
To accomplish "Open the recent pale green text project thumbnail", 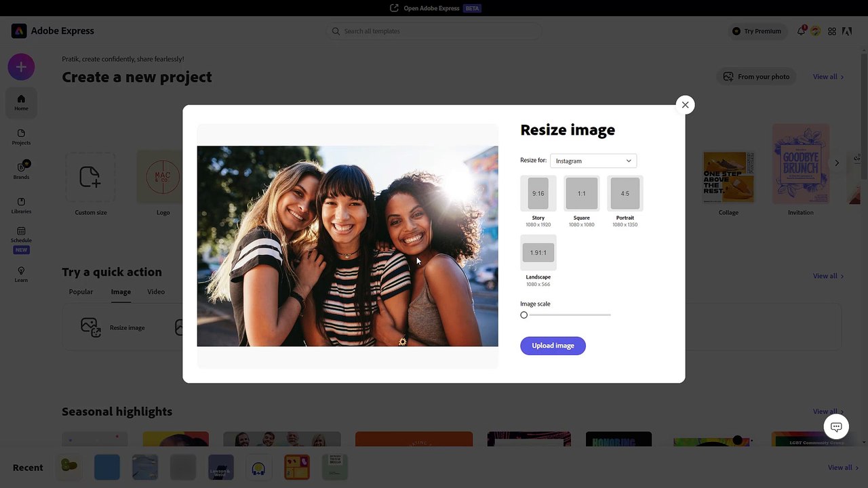I will 334,468.
